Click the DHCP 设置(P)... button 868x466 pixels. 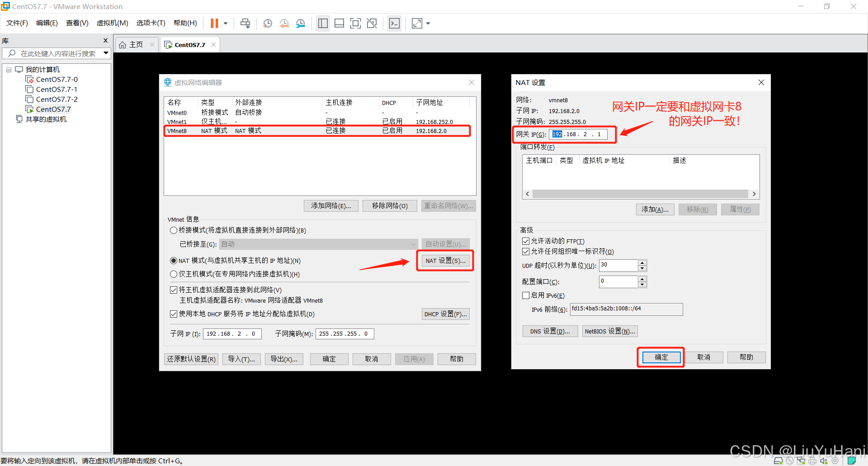coord(446,314)
